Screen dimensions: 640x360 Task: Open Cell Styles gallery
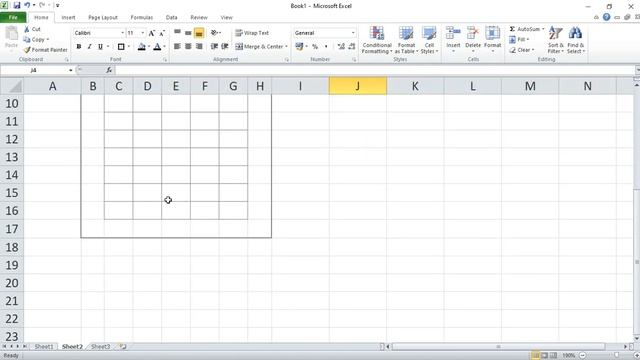429,40
